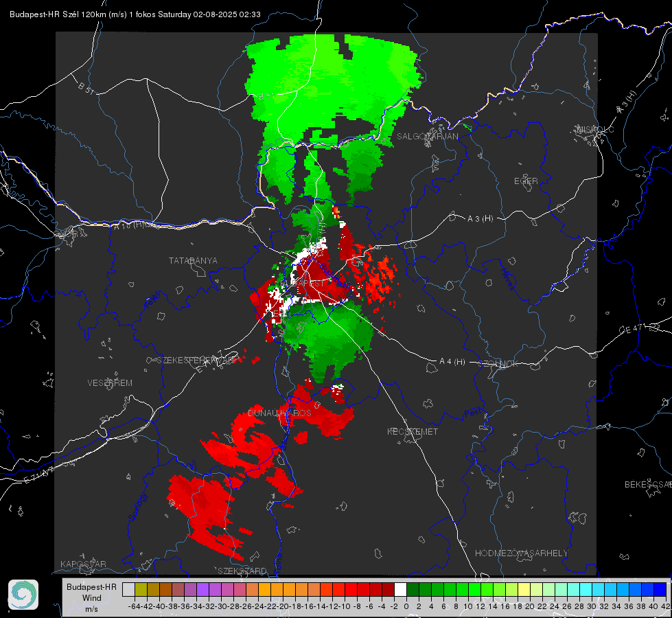Pick the yellow swatch between 18 and 20
Viewport: 672px width, 618px height.
[x=524, y=589]
